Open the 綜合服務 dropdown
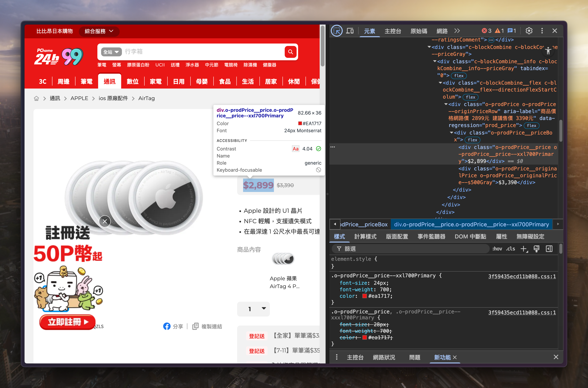This screenshot has height=388, width=588. point(99,31)
